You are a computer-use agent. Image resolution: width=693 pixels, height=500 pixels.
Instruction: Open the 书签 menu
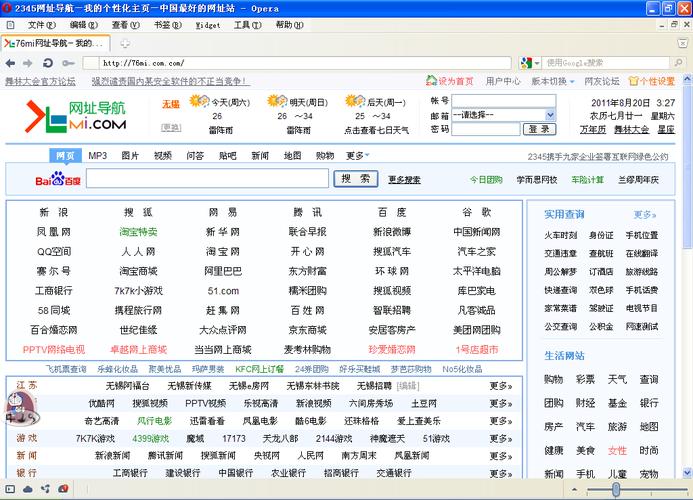coord(168,25)
